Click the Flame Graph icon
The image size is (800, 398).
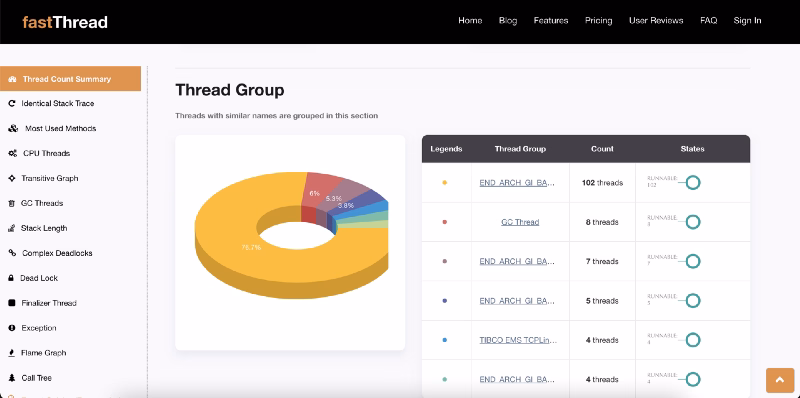(x=12, y=353)
